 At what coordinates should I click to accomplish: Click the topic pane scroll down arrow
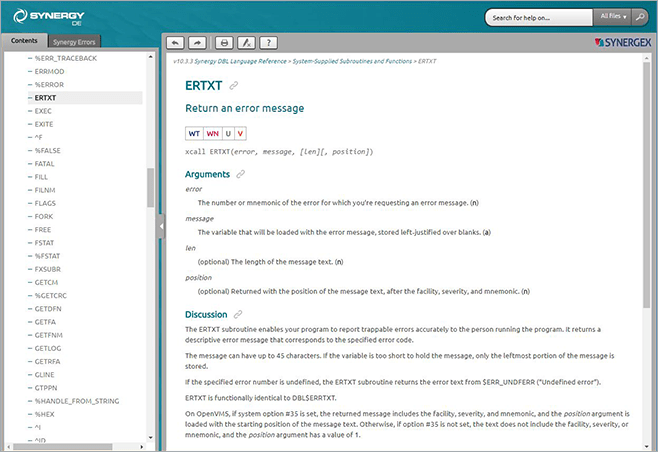[647, 447]
